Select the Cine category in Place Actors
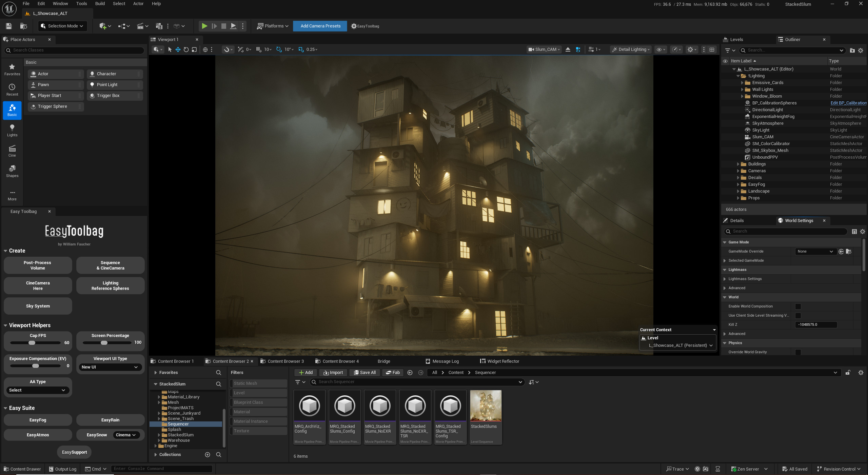Viewport: 868px width, 475px height. click(12, 151)
